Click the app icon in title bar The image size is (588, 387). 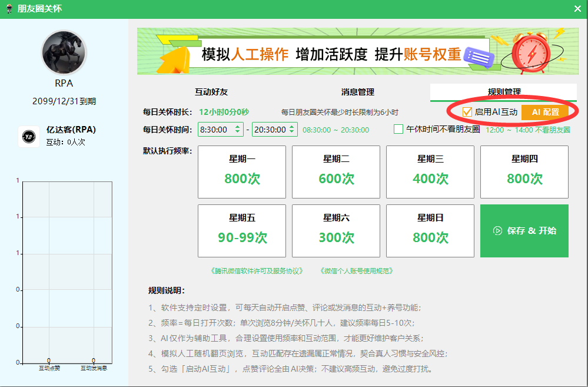(9, 9)
